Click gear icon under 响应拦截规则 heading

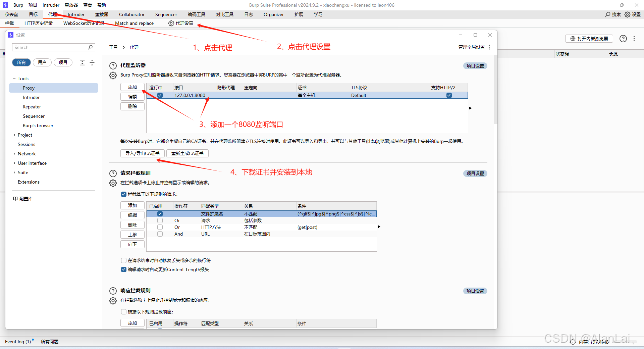tap(113, 300)
